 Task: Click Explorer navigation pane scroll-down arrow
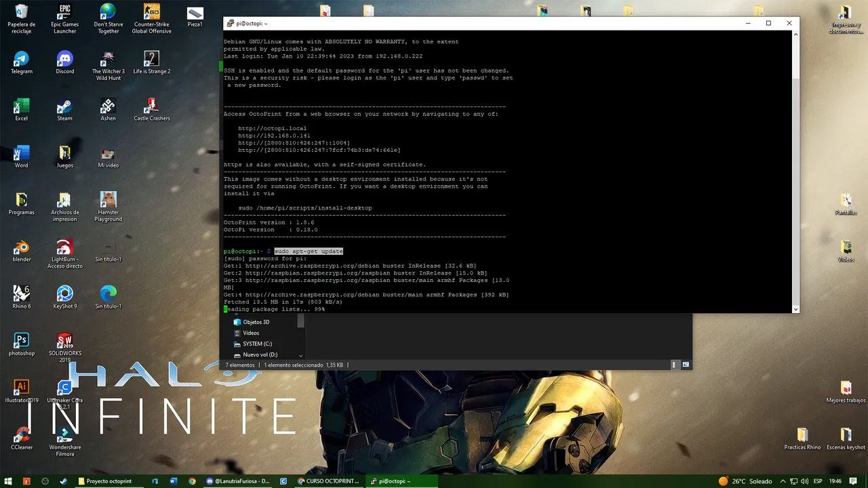300,355
